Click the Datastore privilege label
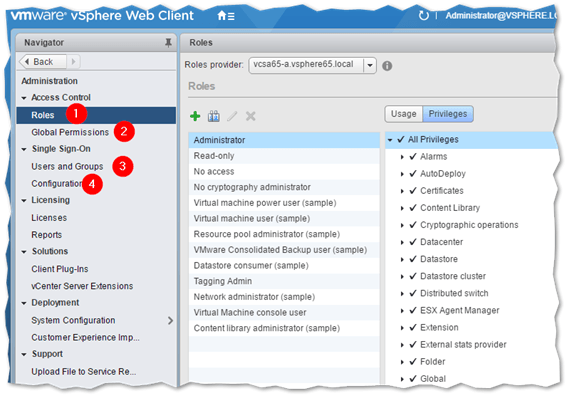567x396 pixels. [439, 259]
